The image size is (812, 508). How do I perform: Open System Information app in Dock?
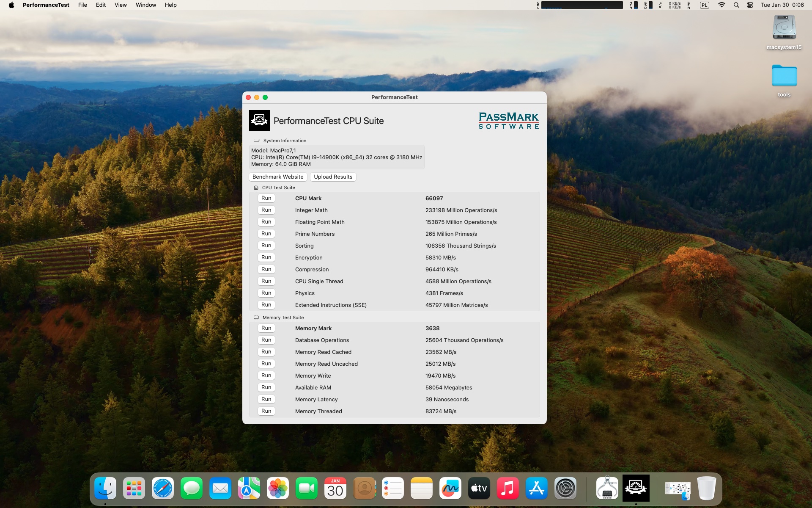coord(607,488)
